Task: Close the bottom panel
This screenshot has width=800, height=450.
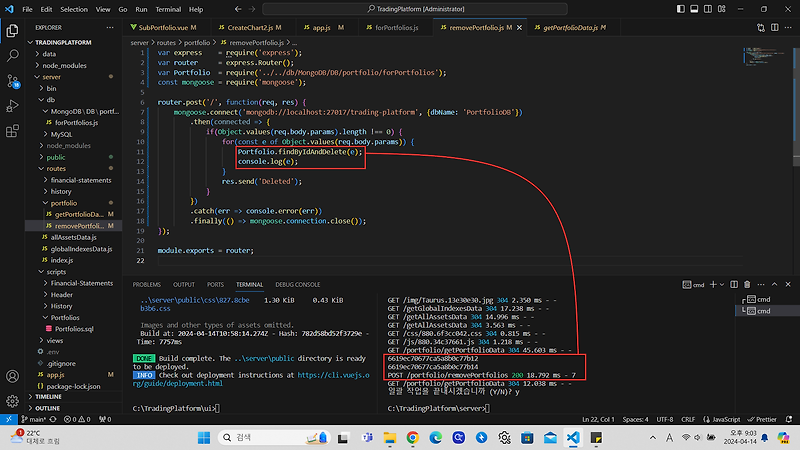Action: click(788, 285)
